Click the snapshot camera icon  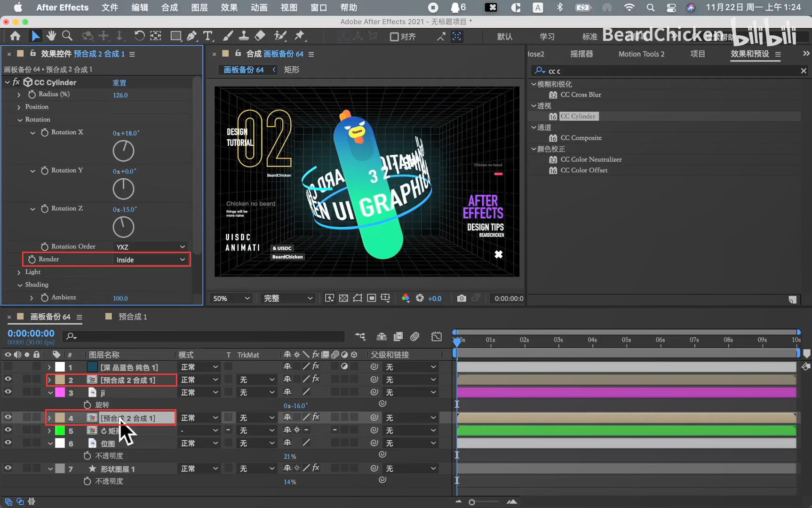pos(461,298)
